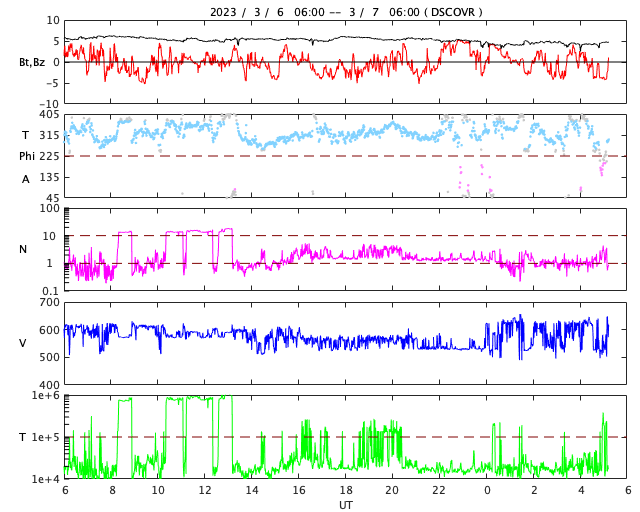Select the -10 tick on Bt,Bz axis

point(51,105)
